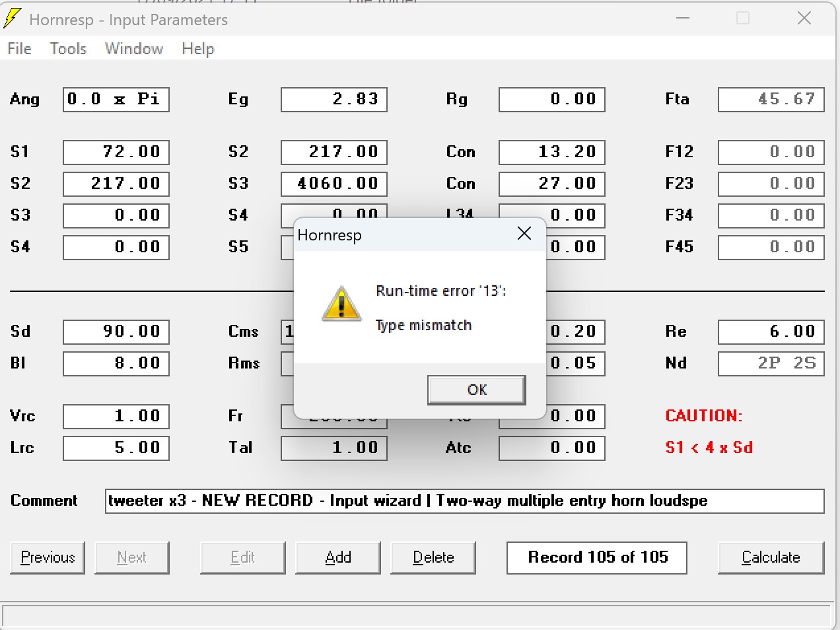840x630 pixels.
Task: Go to the Previous record
Action: tap(48, 557)
